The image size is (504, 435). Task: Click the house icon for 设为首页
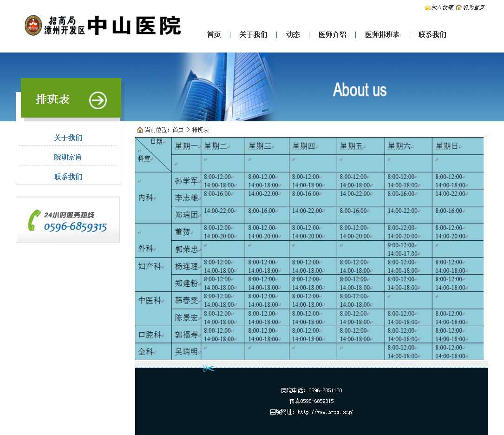pos(458,7)
